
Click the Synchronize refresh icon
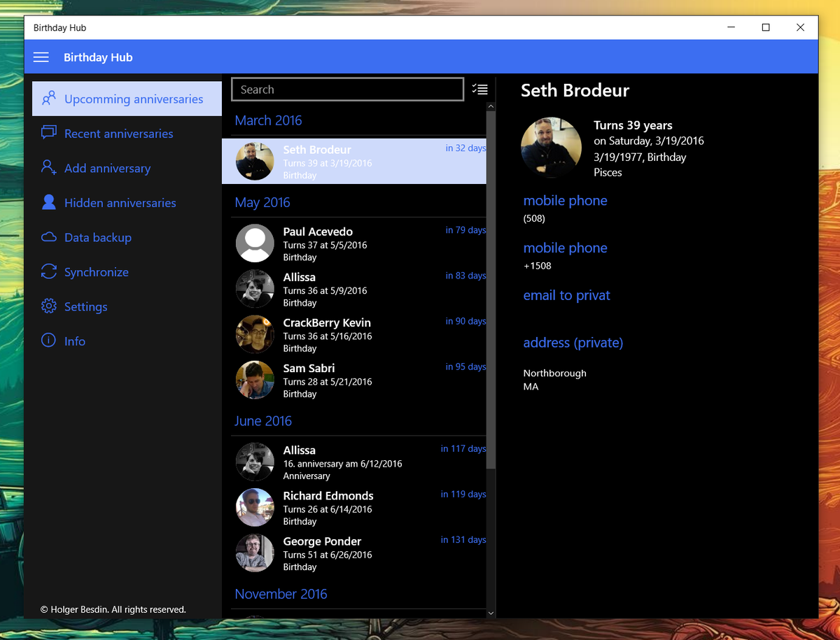click(x=48, y=271)
